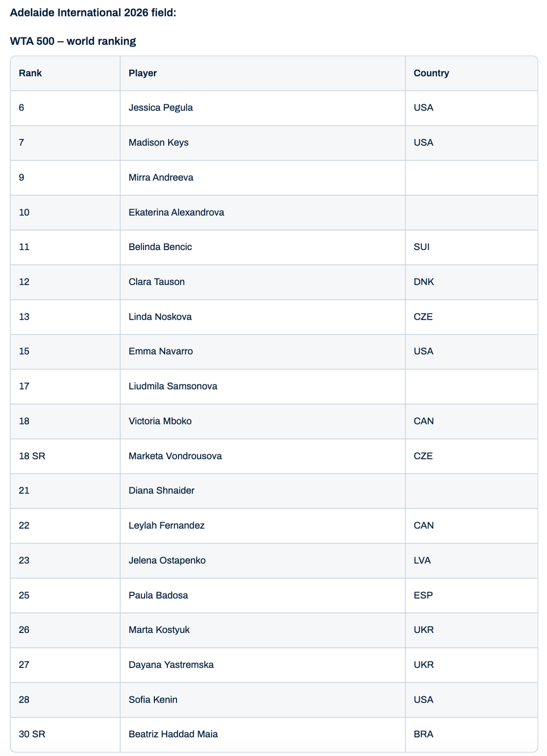Click the Rank column header

(x=30, y=73)
